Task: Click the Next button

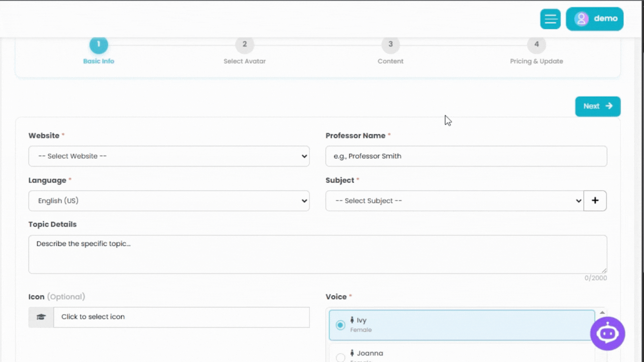Action: (597, 106)
